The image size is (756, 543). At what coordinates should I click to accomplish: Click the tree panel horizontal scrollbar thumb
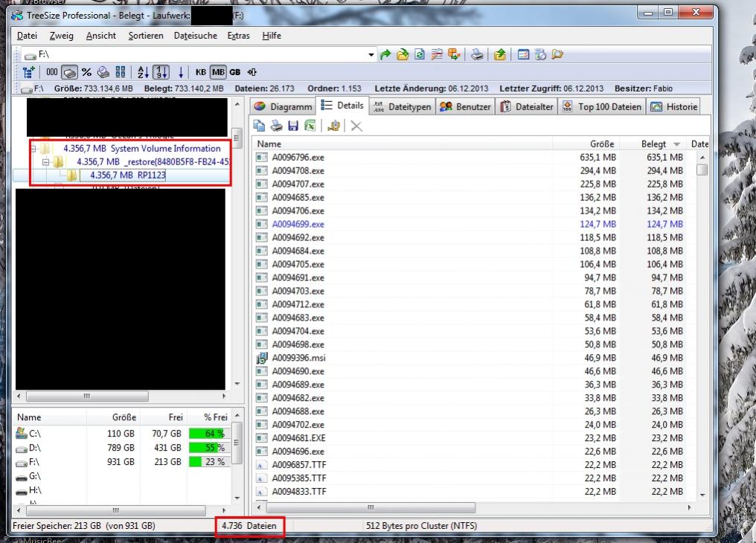(87, 396)
